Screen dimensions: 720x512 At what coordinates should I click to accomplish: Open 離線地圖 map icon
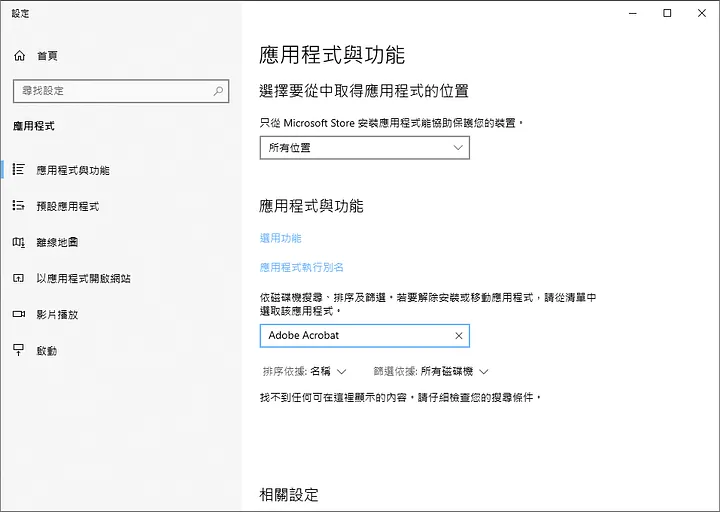(18, 242)
